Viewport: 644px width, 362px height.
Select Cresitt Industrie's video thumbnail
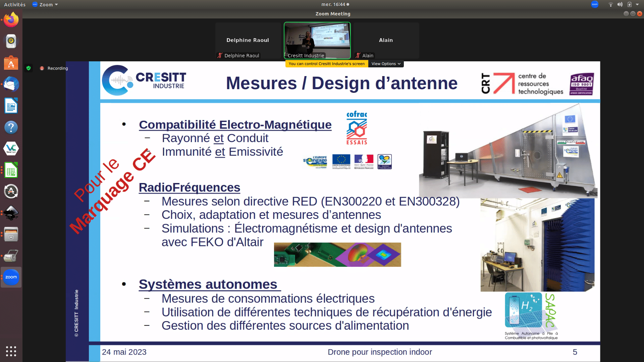click(x=317, y=41)
